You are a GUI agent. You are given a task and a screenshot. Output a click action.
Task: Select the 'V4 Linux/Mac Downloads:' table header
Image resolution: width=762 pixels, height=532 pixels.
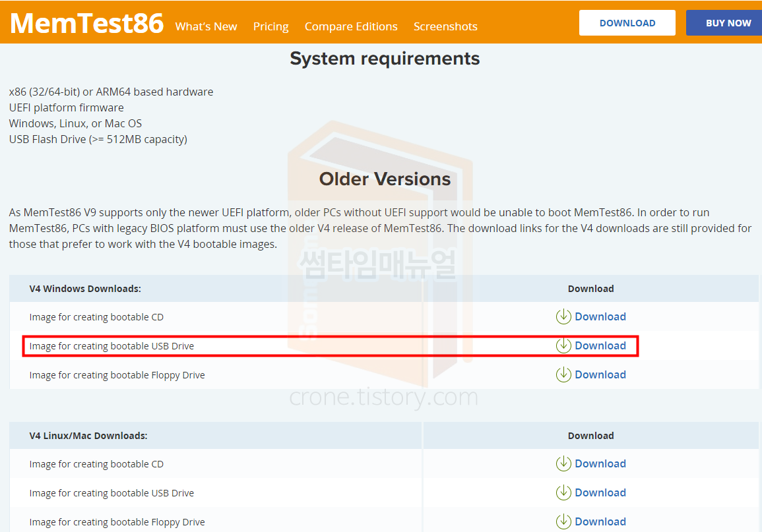click(88, 436)
